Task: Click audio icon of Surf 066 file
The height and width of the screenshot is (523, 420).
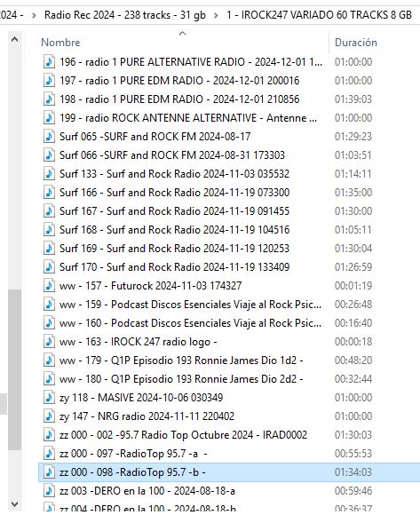Action: [49, 155]
